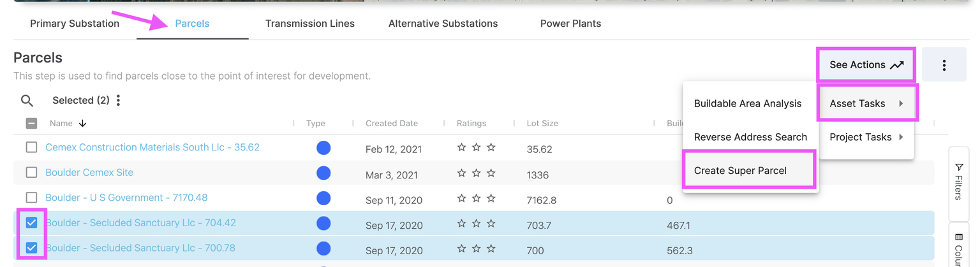Open the Boulder - U S Government - 7170.48 link
Image resolution: width=980 pixels, height=267 pixels.
(126, 198)
